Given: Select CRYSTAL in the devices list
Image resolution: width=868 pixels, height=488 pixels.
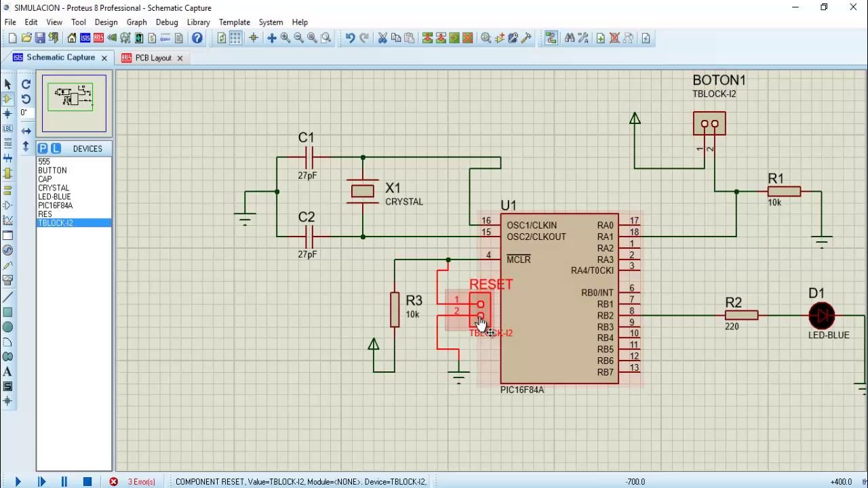Looking at the screenshot, I should [74, 188].
